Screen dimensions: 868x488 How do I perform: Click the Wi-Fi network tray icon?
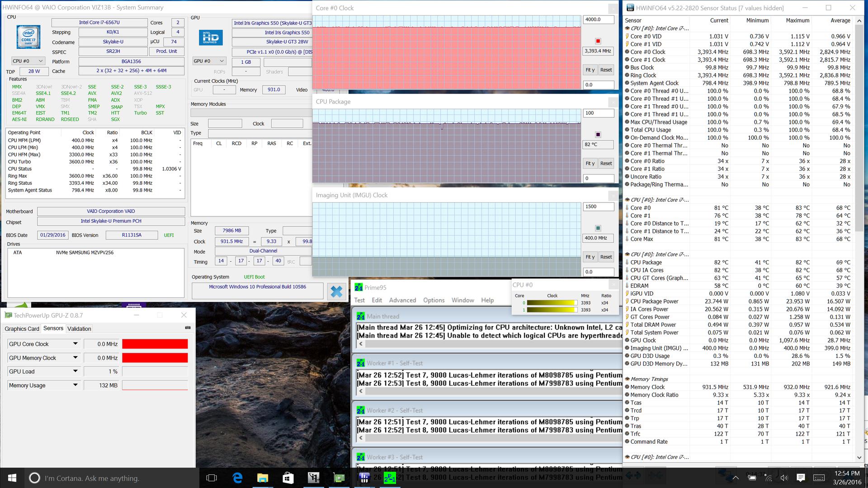pyautogui.click(x=769, y=478)
